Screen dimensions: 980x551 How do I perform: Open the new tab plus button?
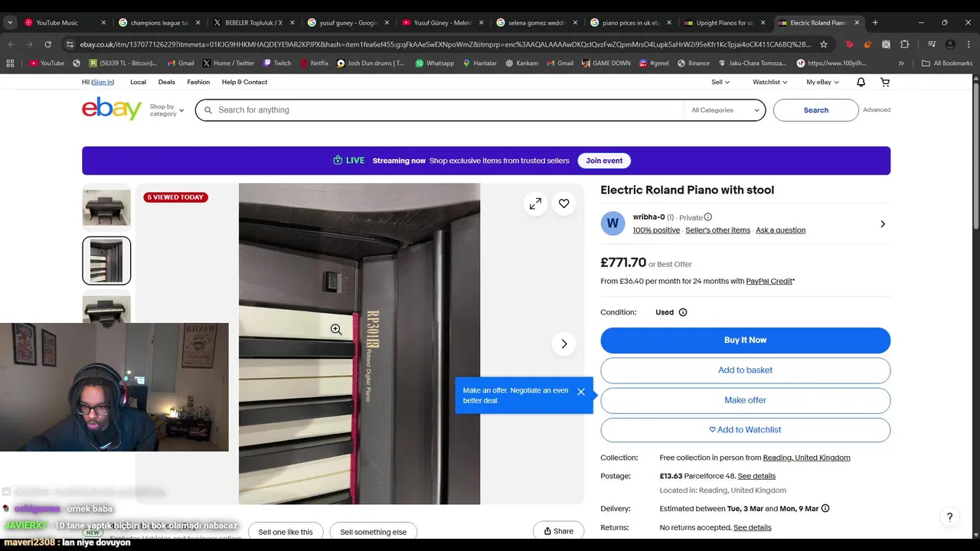coord(875,23)
